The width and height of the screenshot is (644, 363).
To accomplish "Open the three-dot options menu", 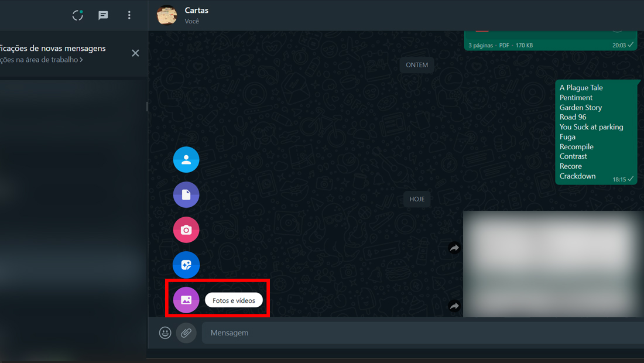I will [129, 15].
